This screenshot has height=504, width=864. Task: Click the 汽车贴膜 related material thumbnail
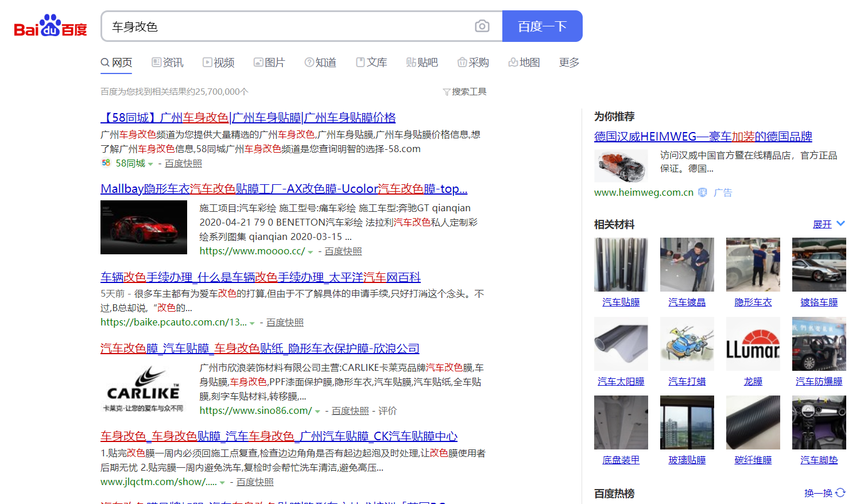(x=621, y=264)
